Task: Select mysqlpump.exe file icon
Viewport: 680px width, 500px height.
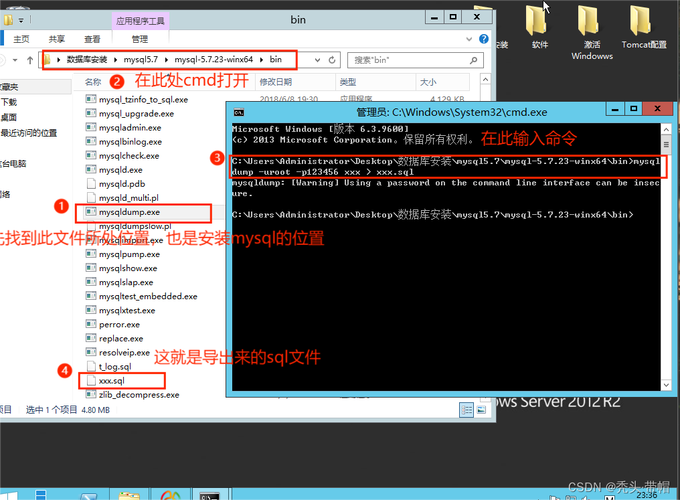Action: [91, 254]
